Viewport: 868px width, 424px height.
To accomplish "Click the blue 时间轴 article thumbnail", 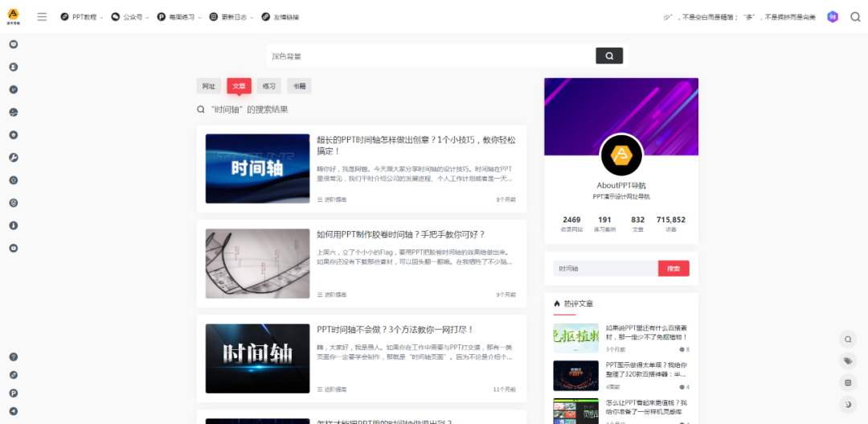I will coord(257,168).
